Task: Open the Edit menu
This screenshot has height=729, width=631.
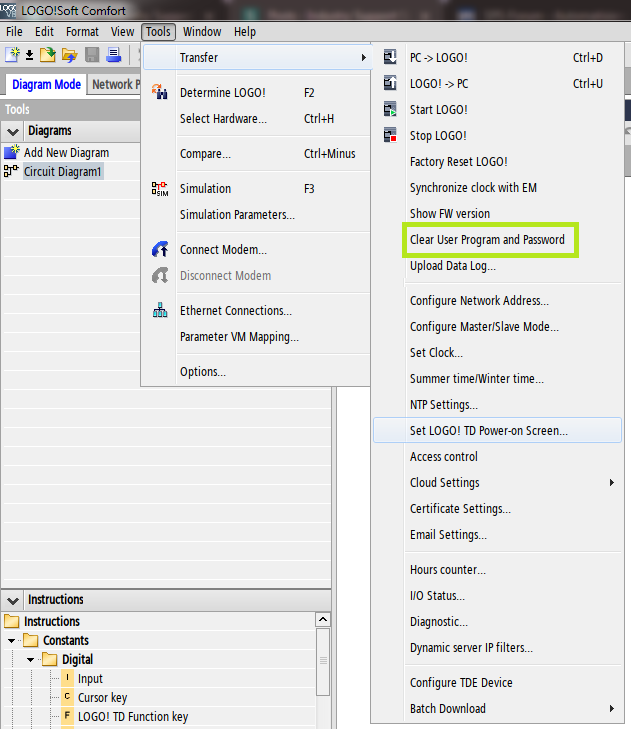Action: (44, 32)
